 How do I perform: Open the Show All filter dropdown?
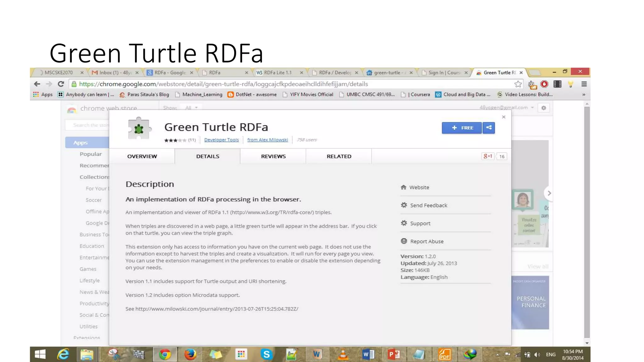click(x=192, y=108)
